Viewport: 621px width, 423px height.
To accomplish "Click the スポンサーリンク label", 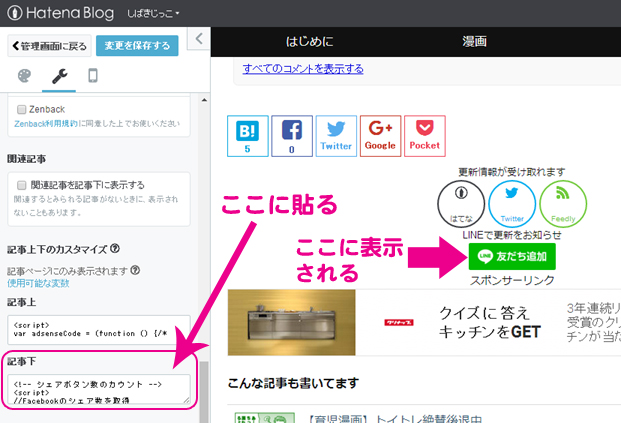I will click(512, 280).
